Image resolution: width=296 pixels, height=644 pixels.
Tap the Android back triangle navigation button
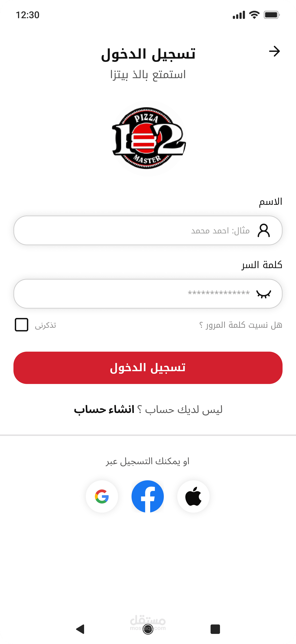[x=80, y=629]
